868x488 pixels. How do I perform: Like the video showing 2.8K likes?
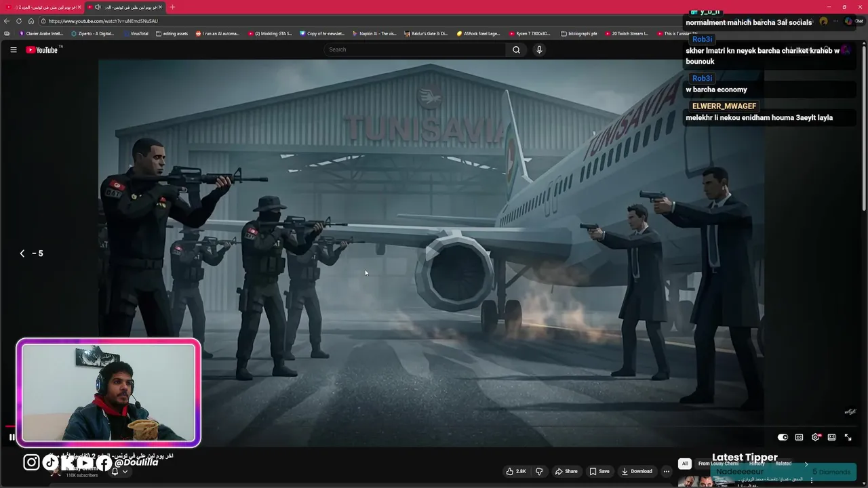[x=516, y=471]
